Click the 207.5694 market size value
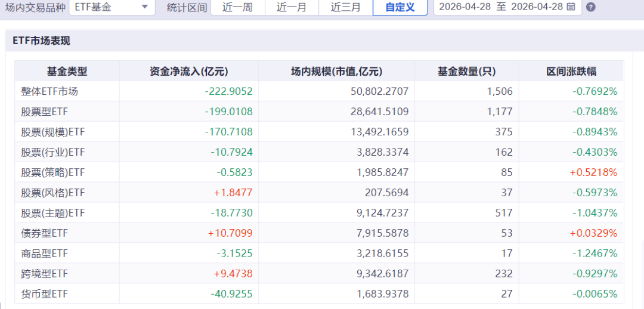644x309 pixels. [x=386, y=193]
